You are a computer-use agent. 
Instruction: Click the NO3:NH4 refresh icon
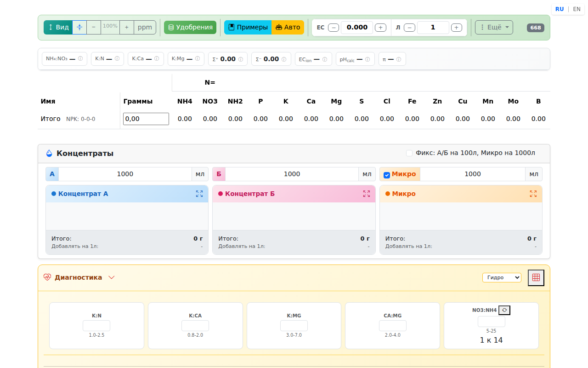click(x=504, y=310)
